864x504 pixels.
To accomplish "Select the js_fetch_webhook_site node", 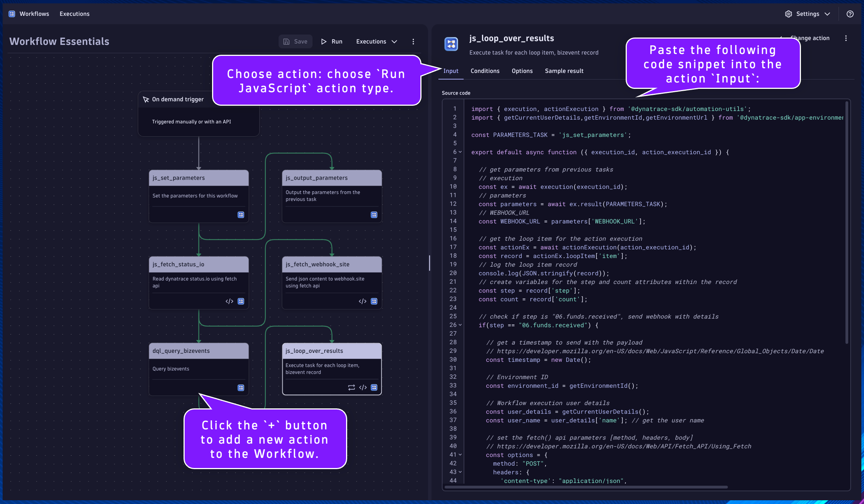I will 332,283.
